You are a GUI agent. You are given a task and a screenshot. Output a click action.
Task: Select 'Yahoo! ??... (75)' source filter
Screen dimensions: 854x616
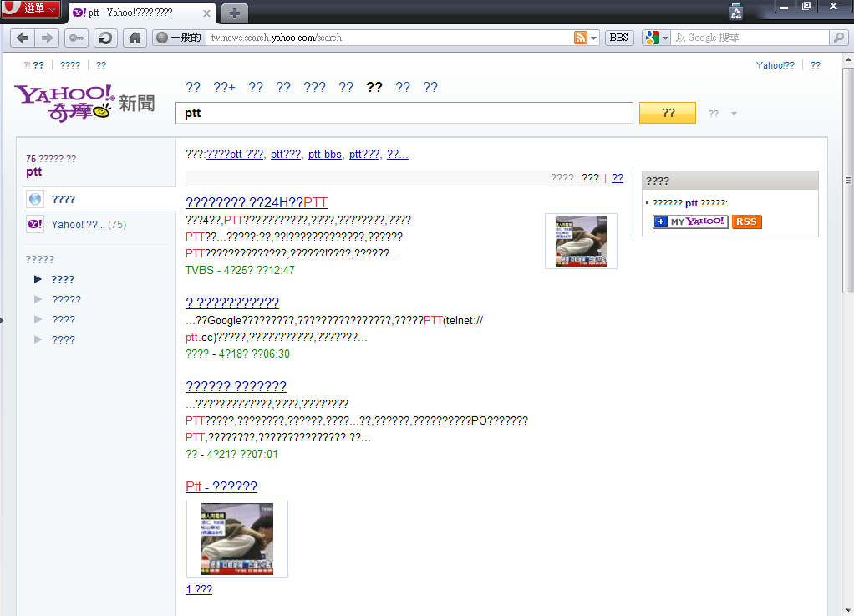click(89, 224)
